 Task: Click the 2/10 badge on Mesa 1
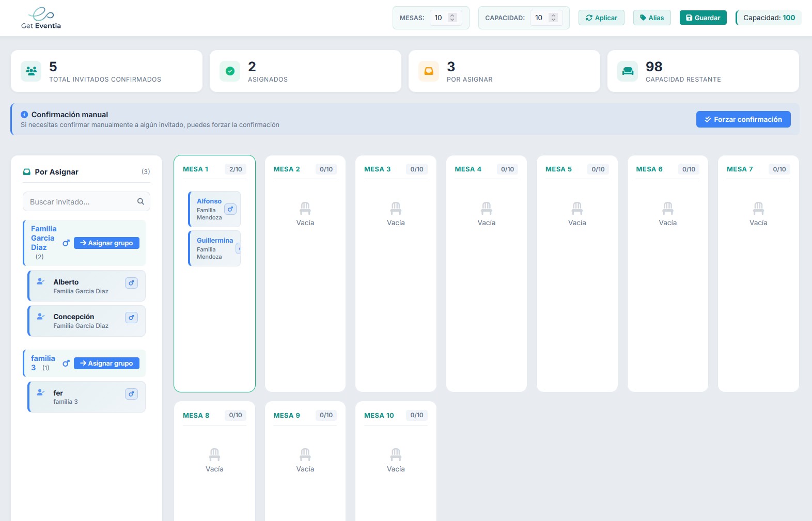pos(236,169)
